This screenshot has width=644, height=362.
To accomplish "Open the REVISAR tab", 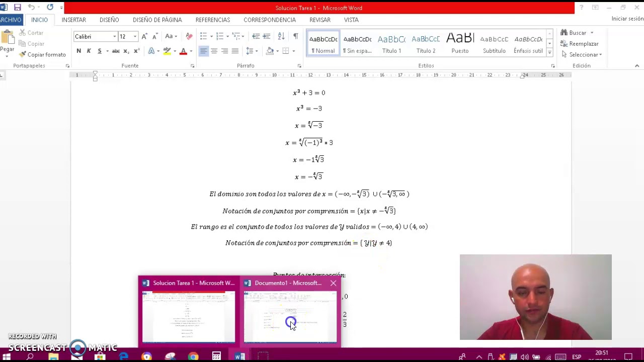I will 320,20.
